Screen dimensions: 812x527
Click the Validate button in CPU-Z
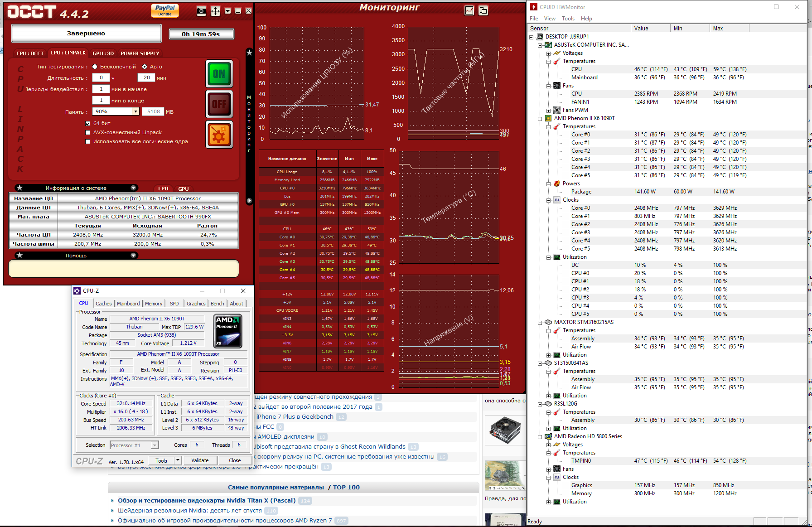(200, 460)
